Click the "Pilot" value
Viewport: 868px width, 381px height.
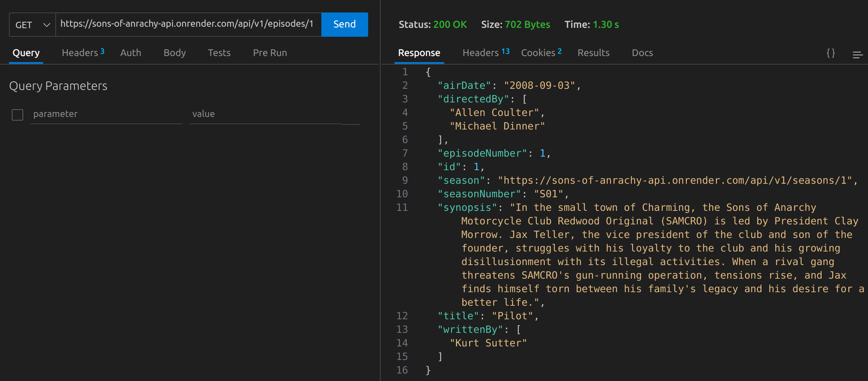coord(512,316)
